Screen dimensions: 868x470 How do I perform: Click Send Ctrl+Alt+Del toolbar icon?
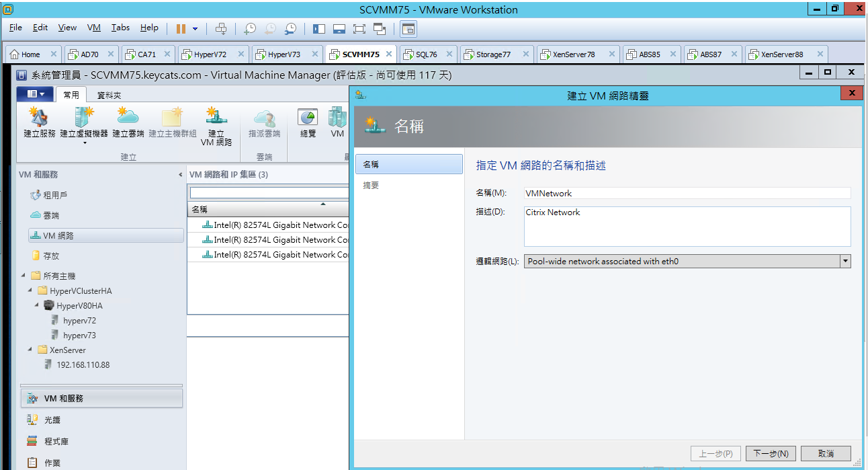click(x=221, y=28)
